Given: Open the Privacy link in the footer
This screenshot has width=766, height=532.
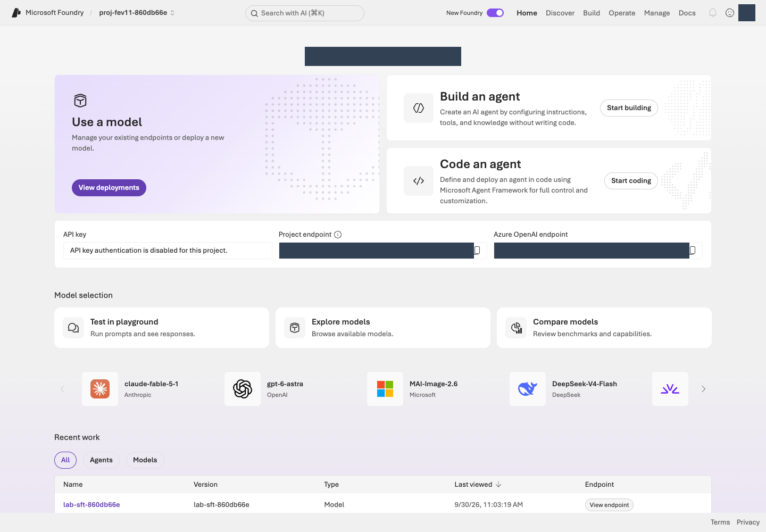Looking at the screenshot, I should (748, 522).
